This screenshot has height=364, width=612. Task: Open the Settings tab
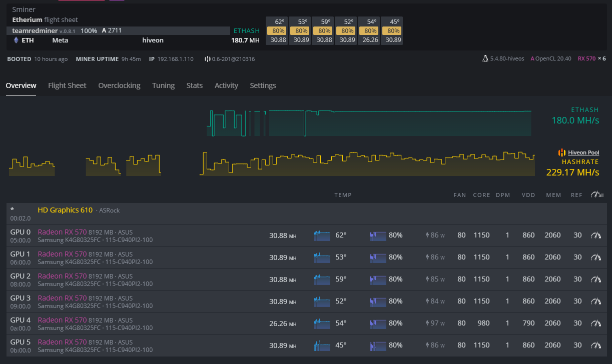click(x=263, y=85)
